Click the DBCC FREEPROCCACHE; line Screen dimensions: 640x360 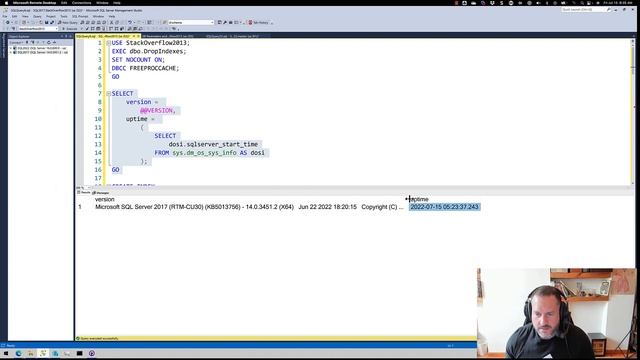(x=145, y=68)
